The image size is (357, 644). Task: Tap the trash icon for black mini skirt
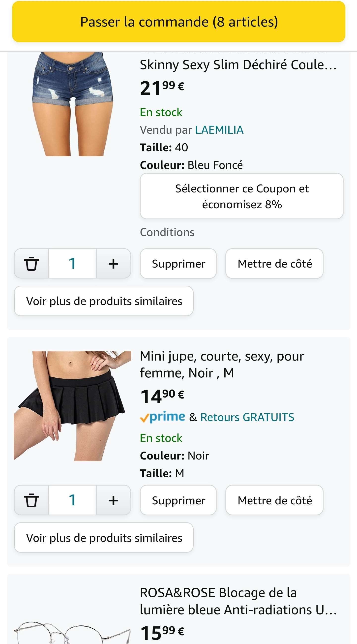point(31,500)
